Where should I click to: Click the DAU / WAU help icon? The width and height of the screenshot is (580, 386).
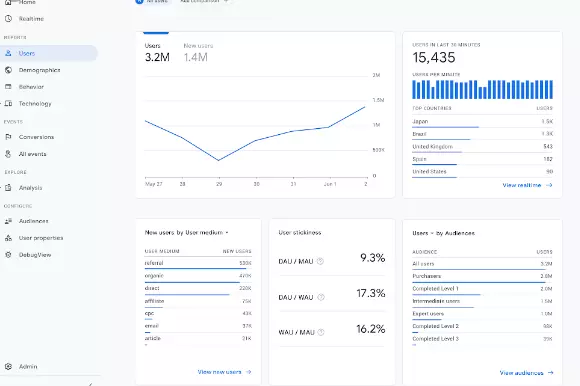[x=321, y=297]
